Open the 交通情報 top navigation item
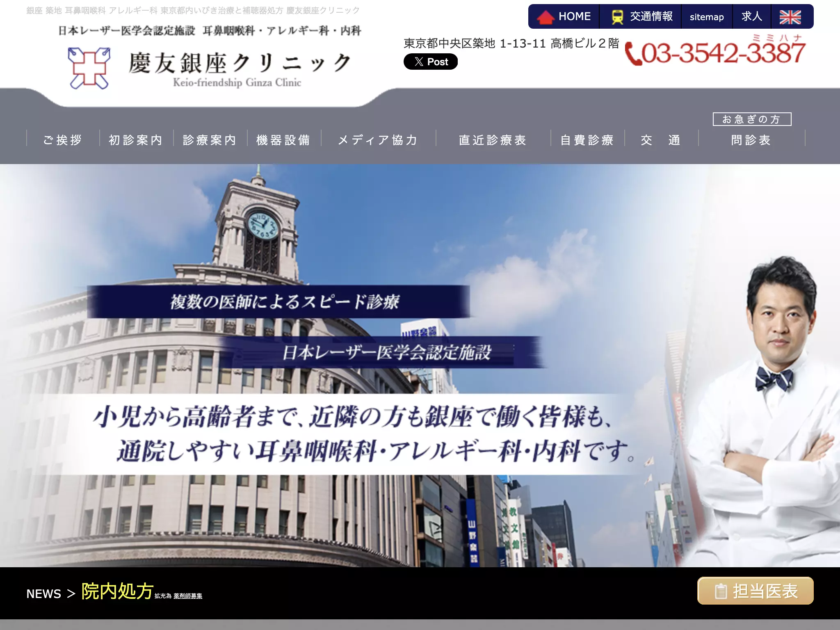The image size is (840, 630). click(640, 17)
